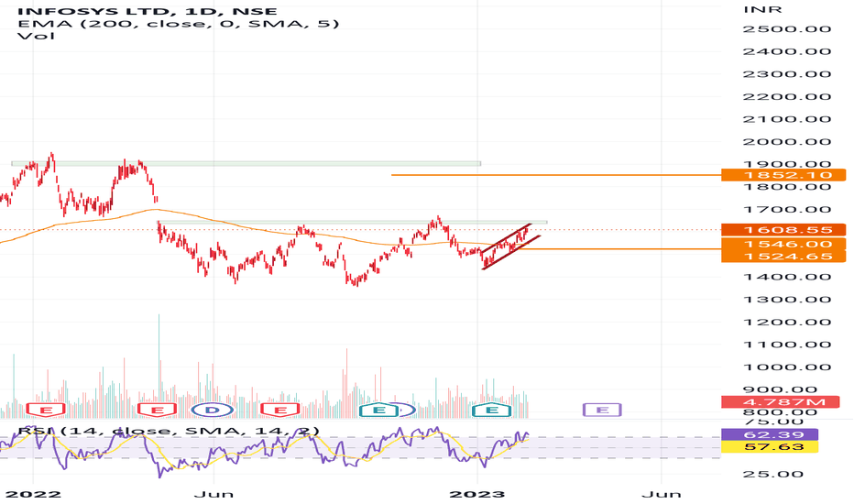This screenshot has width=854, height=504.
Task: Select the lower red channel trendline
Action: click(x=511, y=252)
